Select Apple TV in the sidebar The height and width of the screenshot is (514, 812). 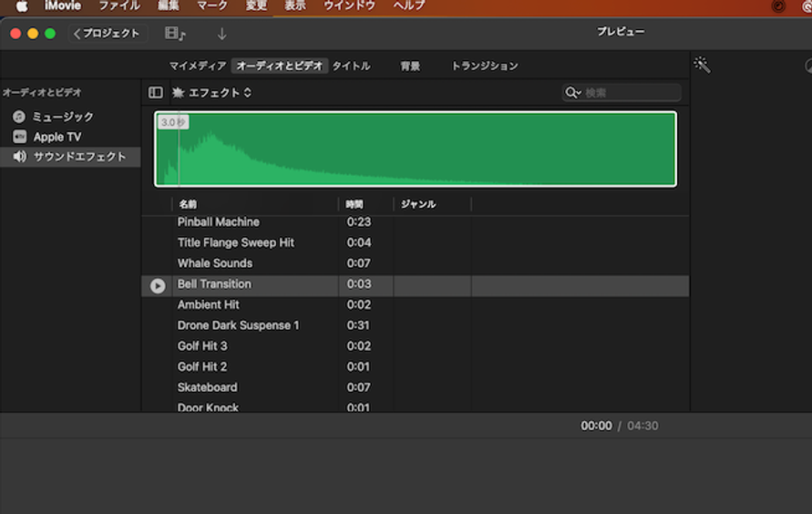pyautogui.click(x=57, y=137)
